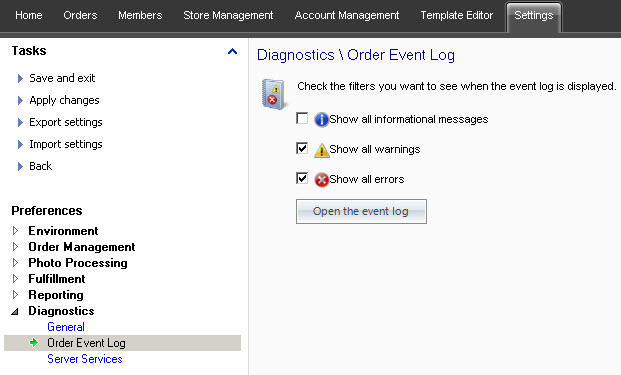Select the Reporting category label
Image resolution: width=621 pixels, height=375 pixels.
[56, 295]
